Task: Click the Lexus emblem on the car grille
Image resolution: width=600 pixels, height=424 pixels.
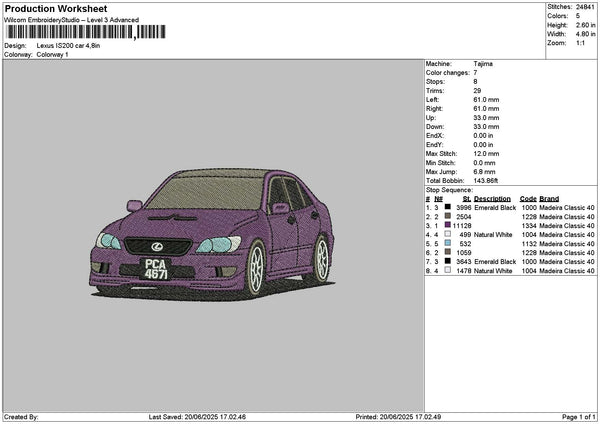Action: [157, 247]
